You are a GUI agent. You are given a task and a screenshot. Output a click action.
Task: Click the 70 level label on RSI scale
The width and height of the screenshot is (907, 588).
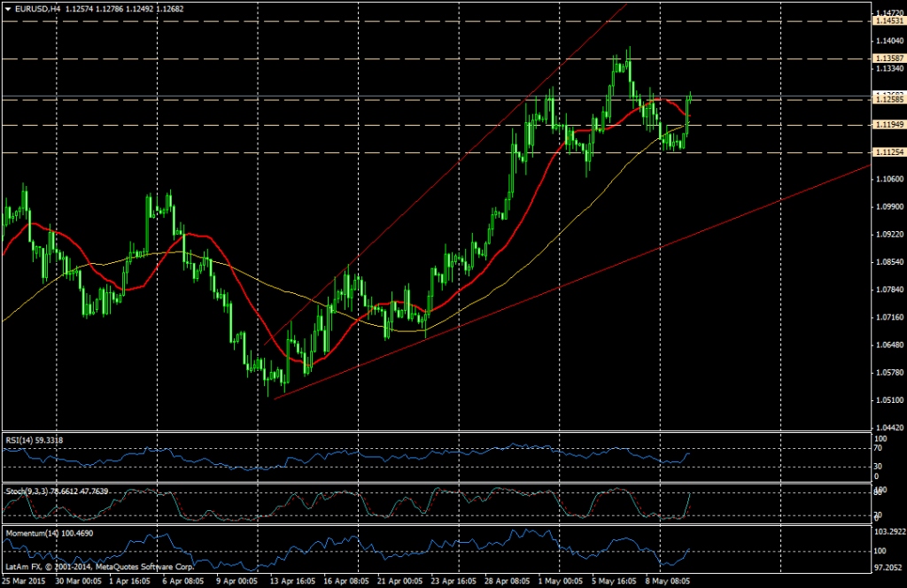tap(876, 449)
